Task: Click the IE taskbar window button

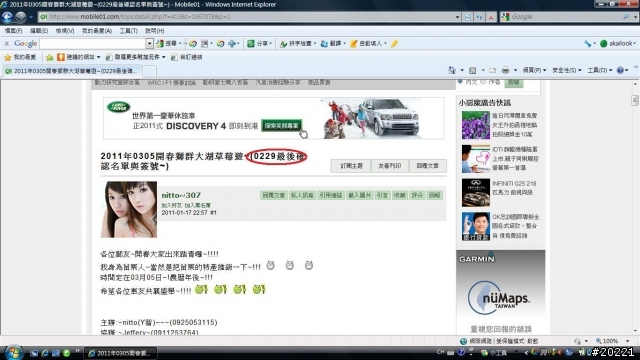Action: (121, 353)
